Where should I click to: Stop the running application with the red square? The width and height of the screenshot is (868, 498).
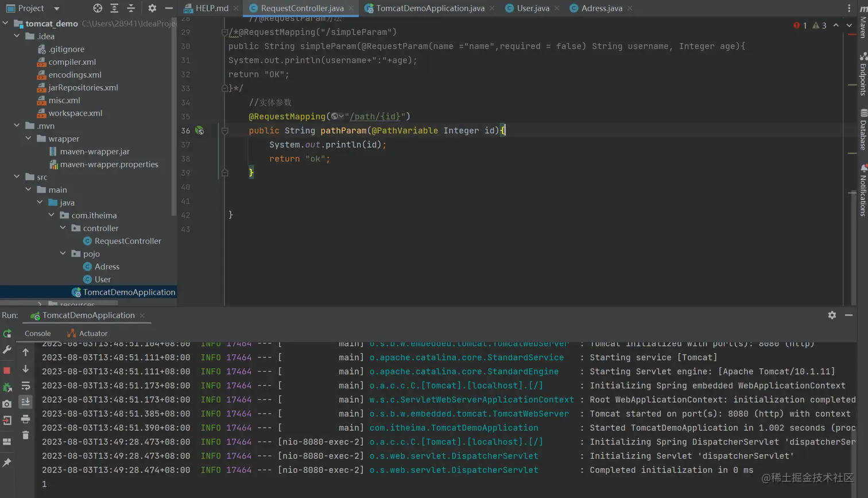tap(7, 370)
